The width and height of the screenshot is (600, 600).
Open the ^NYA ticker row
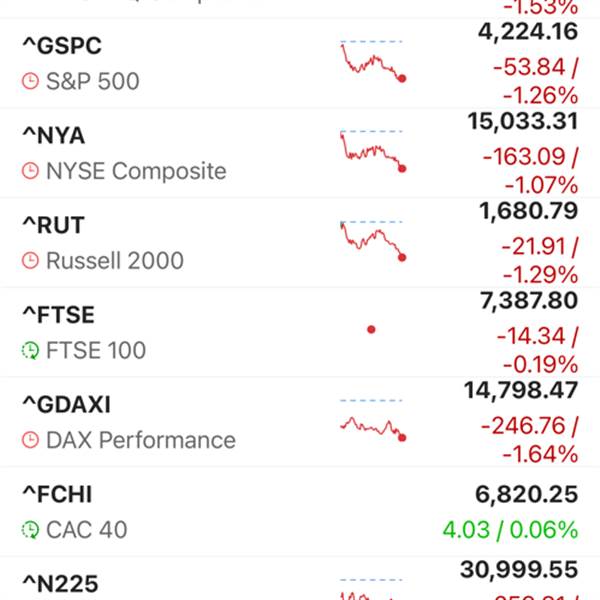[x=300, y=153]
